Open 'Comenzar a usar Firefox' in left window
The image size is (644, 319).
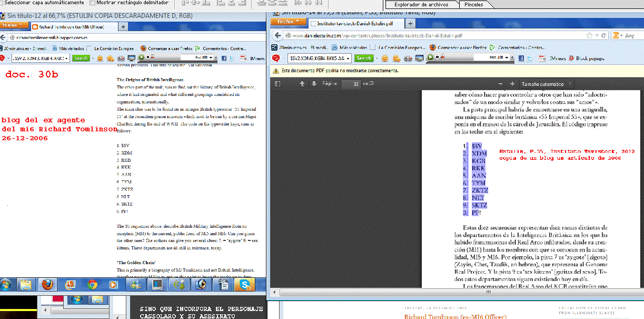click(166, 48)
